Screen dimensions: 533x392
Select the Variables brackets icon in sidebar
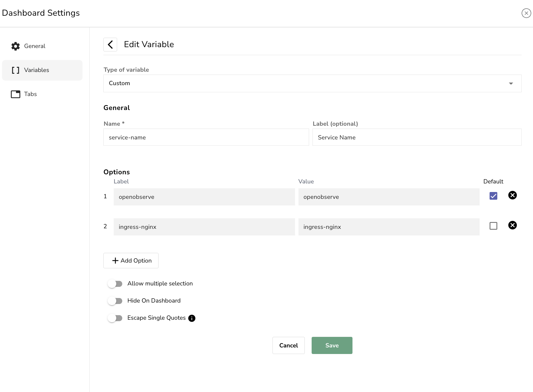pyautogui.click(x=15, y=70)
